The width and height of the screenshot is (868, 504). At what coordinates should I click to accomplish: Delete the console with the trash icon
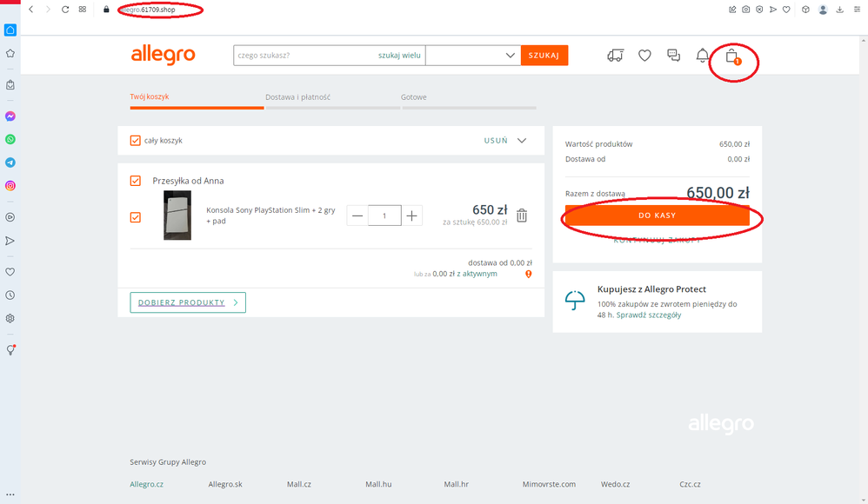[522, 216]
